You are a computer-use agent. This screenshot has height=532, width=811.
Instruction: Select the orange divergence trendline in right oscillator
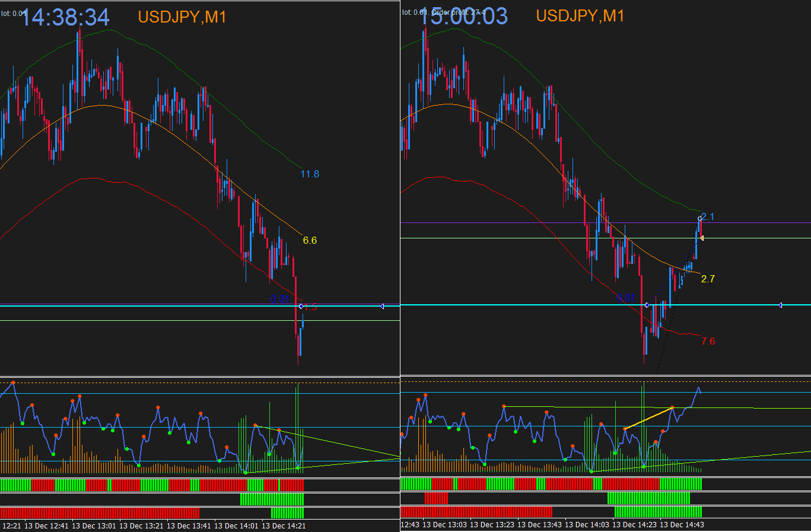648,418
